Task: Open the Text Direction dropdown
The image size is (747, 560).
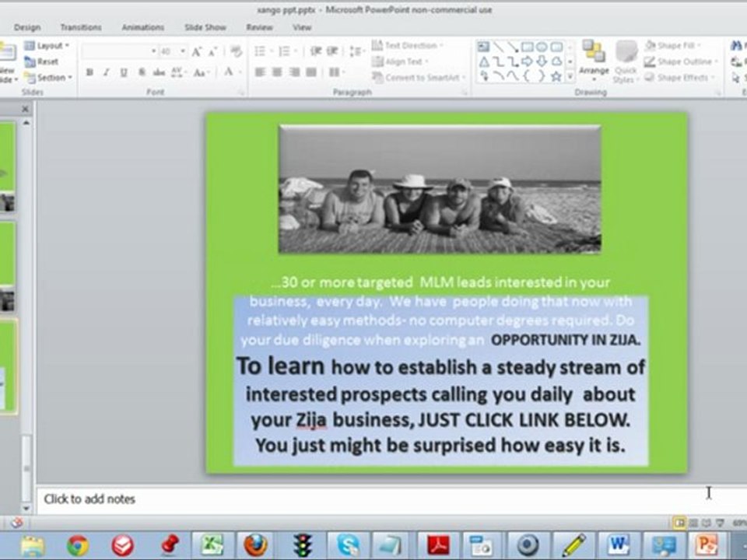Action: [x=407, y=45]
